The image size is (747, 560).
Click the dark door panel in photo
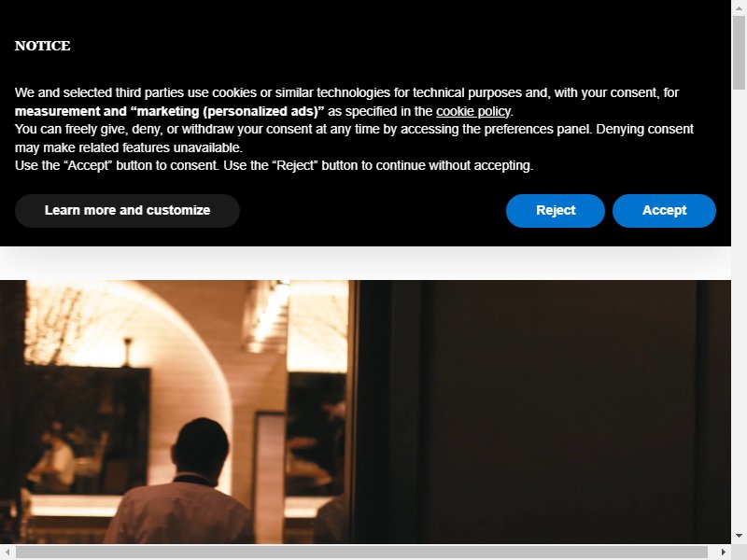point(562,412)
